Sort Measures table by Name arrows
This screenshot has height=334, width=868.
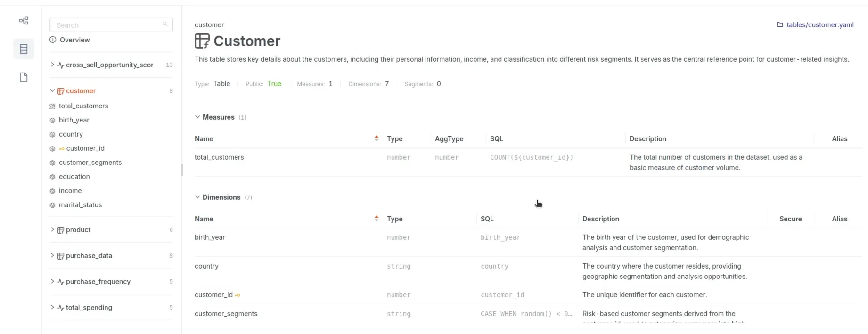pos(377,138)
